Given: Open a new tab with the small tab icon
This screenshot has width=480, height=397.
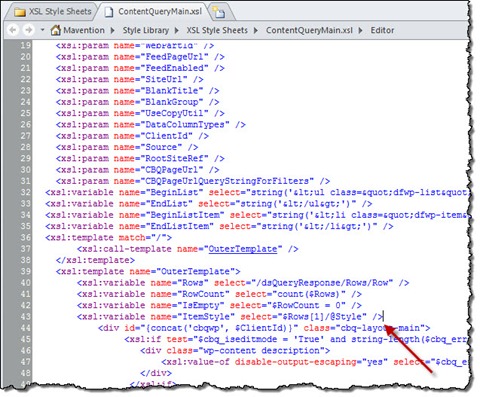Looking at the screenshot, I should coord(219,12).
